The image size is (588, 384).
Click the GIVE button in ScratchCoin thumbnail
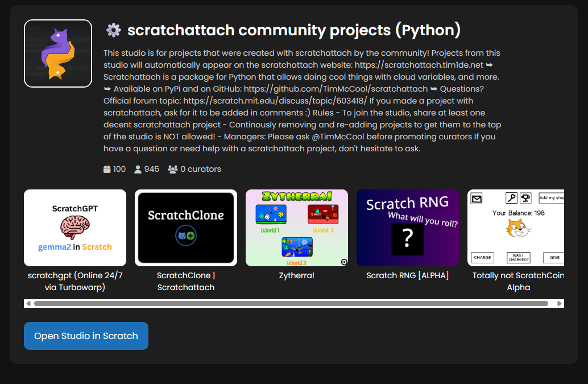(554, 258)
